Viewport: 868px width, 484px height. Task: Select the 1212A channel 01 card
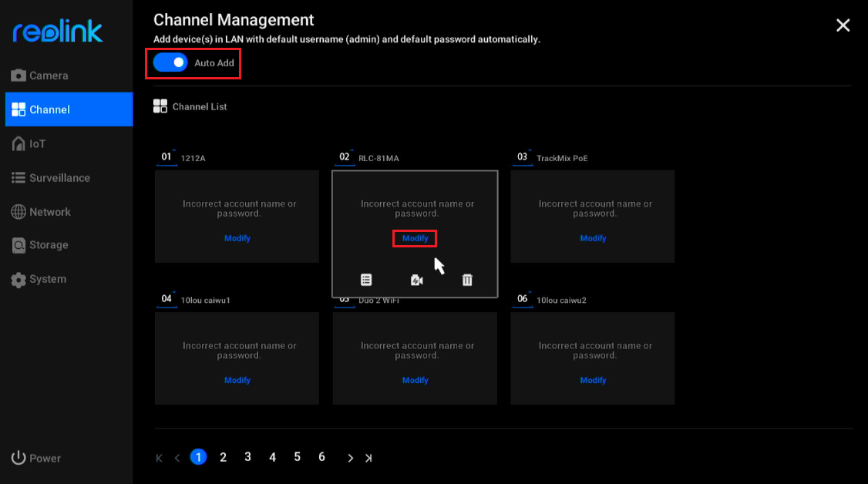point(237,217)
